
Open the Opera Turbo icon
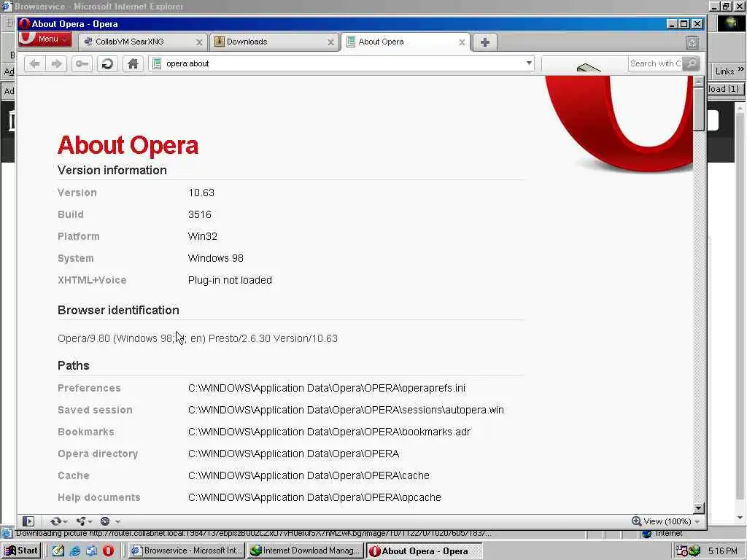[x=105, y=521]
